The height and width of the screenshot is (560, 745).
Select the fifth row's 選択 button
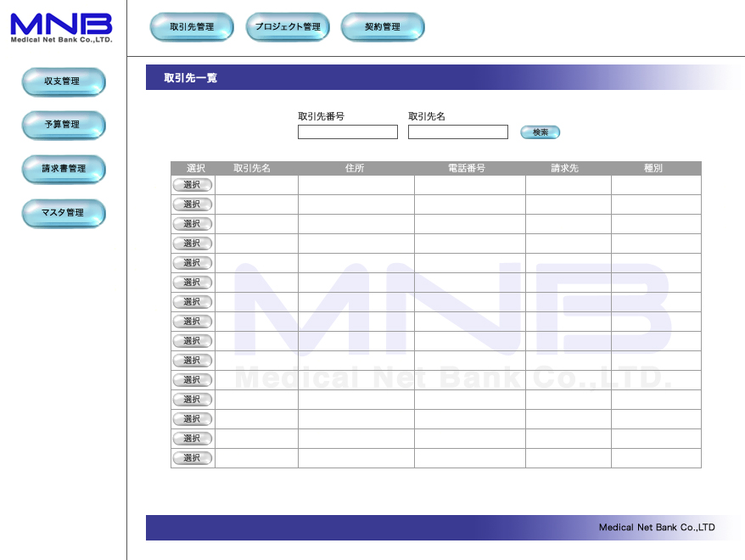192,263
